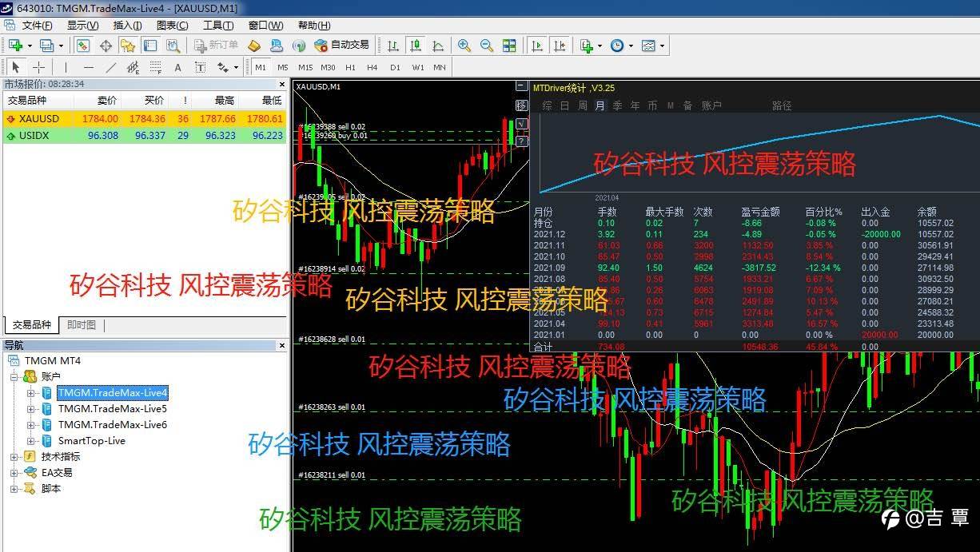Open the Data Window crosshair icon
Viewport: 980px width, 552px height.
[x=106, y=46]
